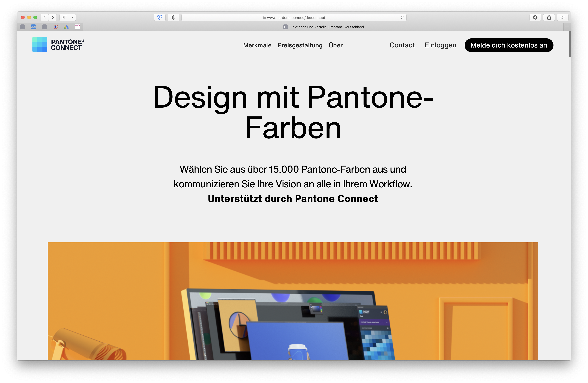Follow the Contact link
The height and width of the screenshot is (383, 588).
402,45
